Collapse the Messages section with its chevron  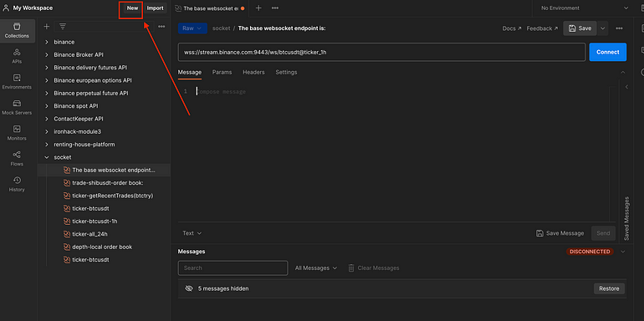pyautogui.click(x=622, y=252)
